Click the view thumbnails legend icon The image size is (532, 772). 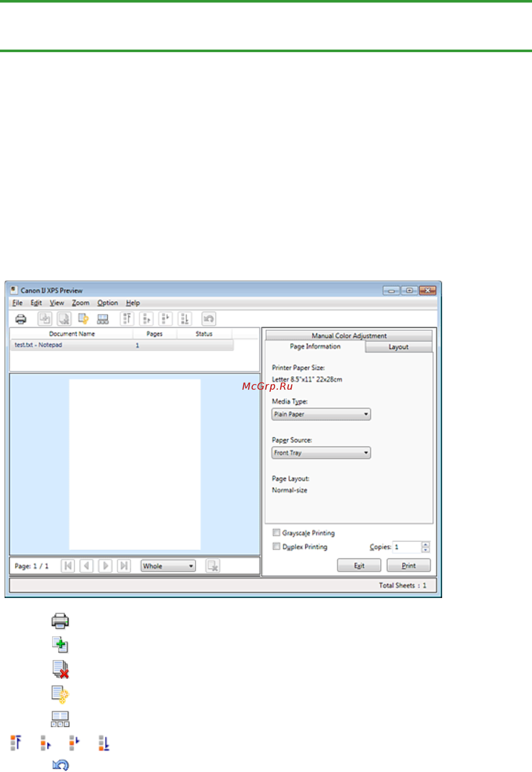coord(60,719)
